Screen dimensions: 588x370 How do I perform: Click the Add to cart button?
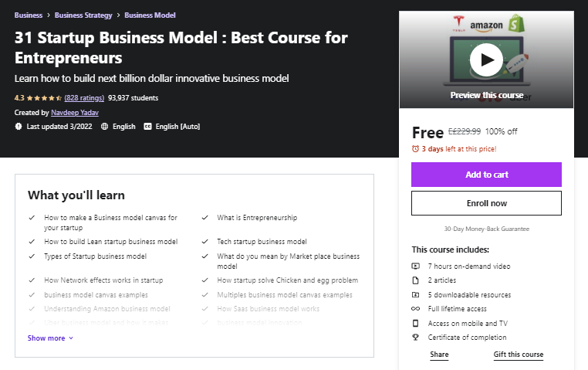coord(486,175)
